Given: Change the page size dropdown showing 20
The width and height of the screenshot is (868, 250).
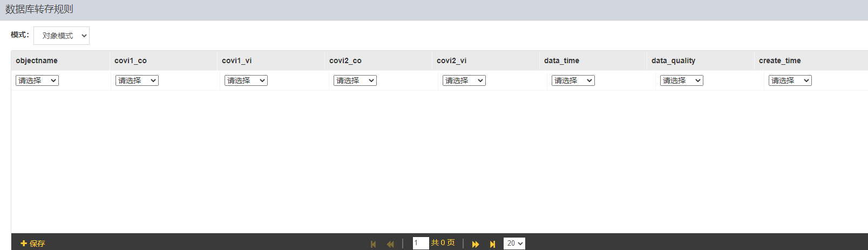Looking at the screenshot, I should pyautogui.click(x=514, y=244).
